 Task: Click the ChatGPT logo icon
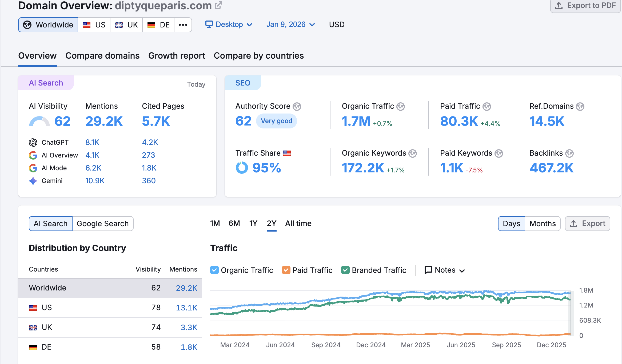point(33,143)
